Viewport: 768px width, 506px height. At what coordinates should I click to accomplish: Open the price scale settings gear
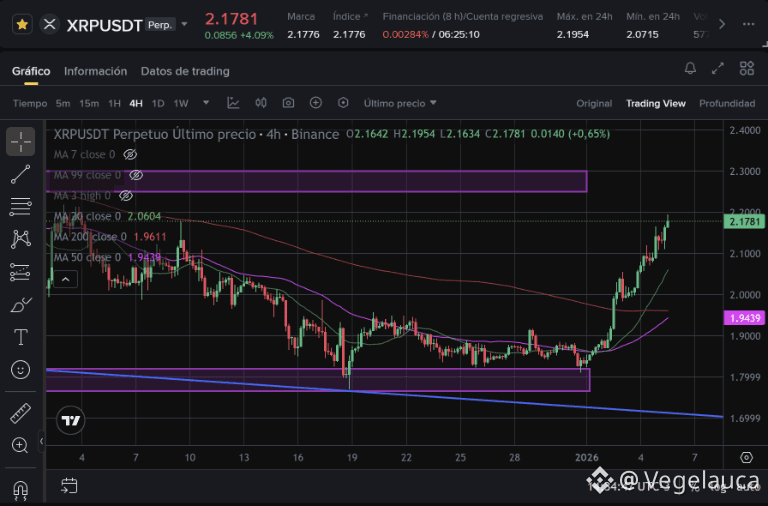click(x=746, y=458)
